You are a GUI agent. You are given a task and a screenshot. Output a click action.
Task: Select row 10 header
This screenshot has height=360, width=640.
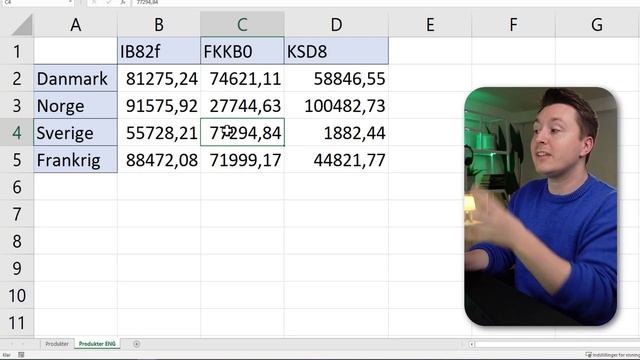(17, 296)
